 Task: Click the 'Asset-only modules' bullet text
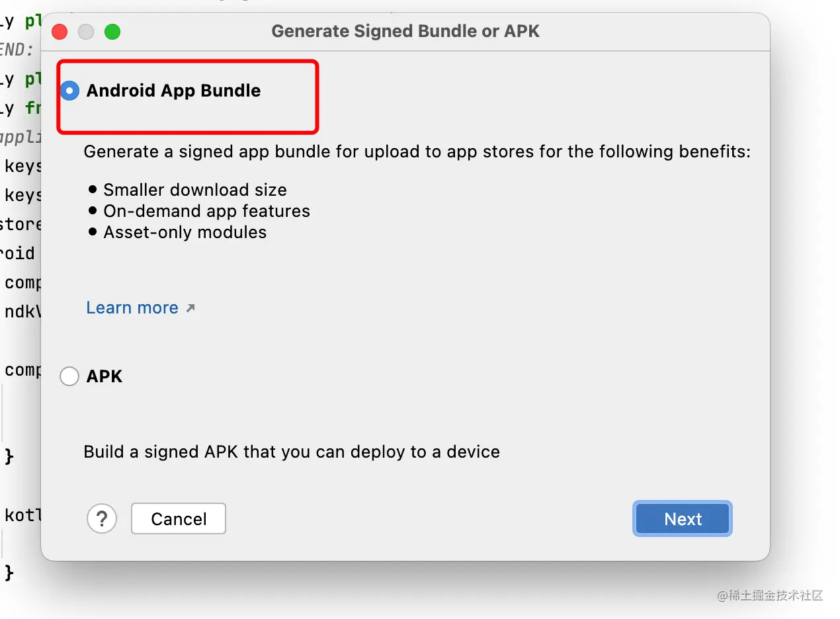(185, 232)
